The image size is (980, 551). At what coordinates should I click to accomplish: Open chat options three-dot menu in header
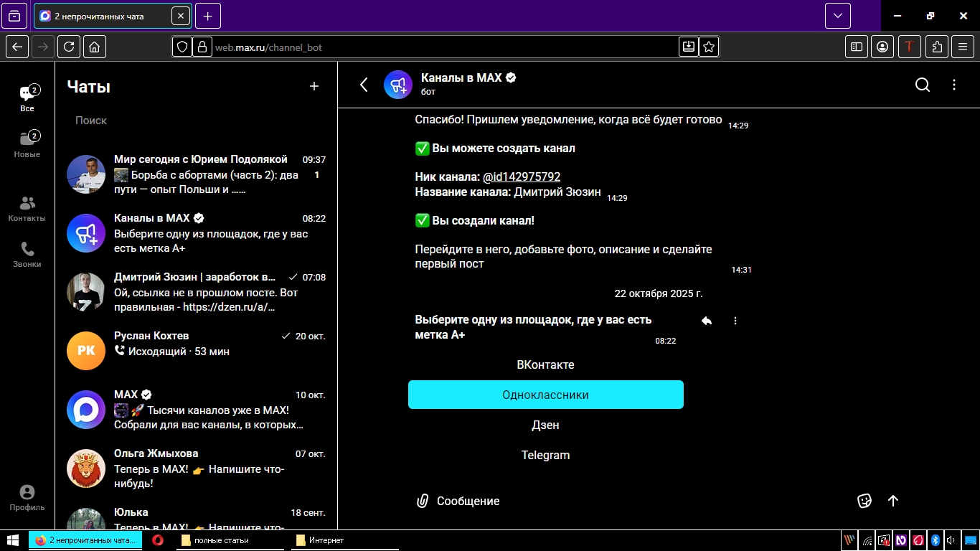(x=954, y=85)
